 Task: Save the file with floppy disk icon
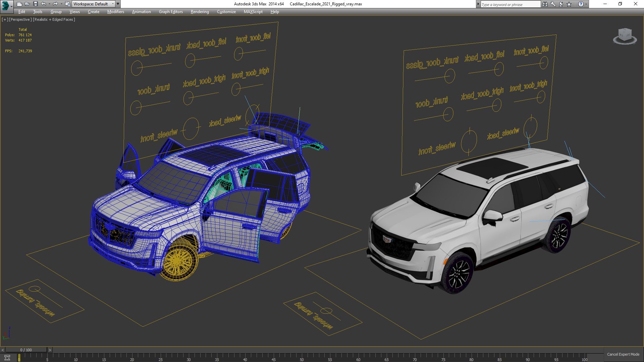click(35, 4)
